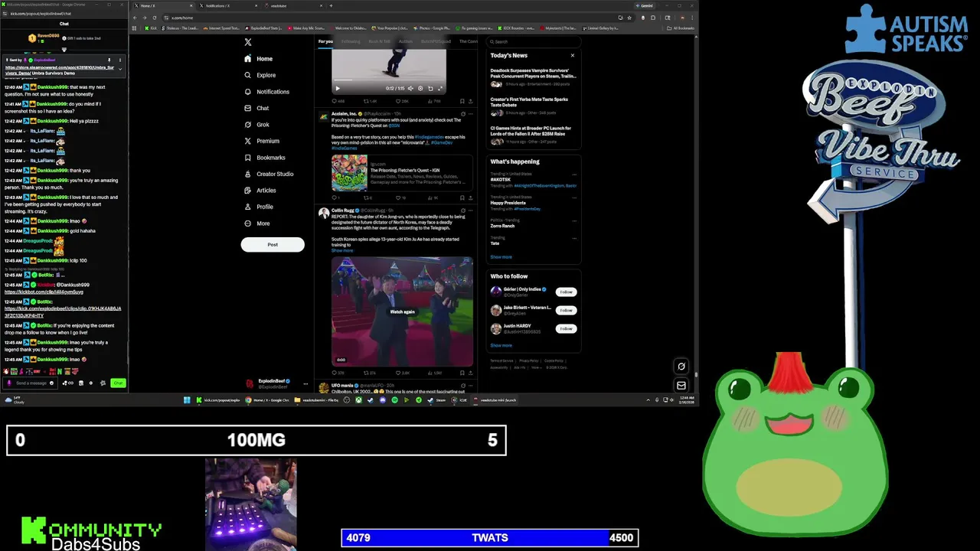The height and width of the screenshot is (551, 980).
Task: Open the floating messages envelope button
Action: pyautogui.click(x=681, y=385)
